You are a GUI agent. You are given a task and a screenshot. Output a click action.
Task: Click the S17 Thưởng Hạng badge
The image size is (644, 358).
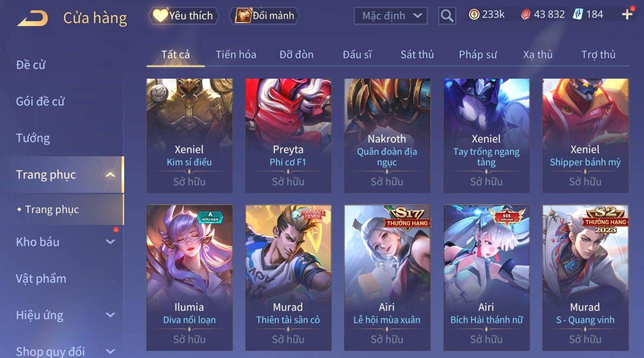point(407,218)
